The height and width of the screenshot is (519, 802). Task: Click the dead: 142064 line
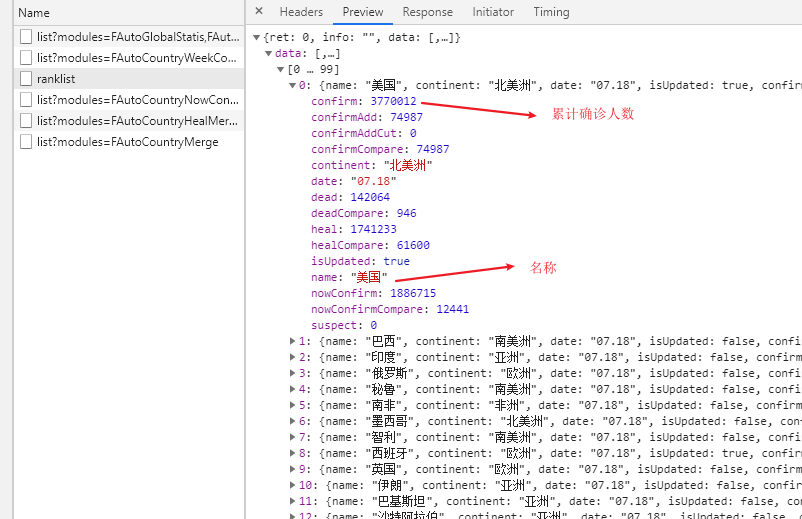coord(350,197)
